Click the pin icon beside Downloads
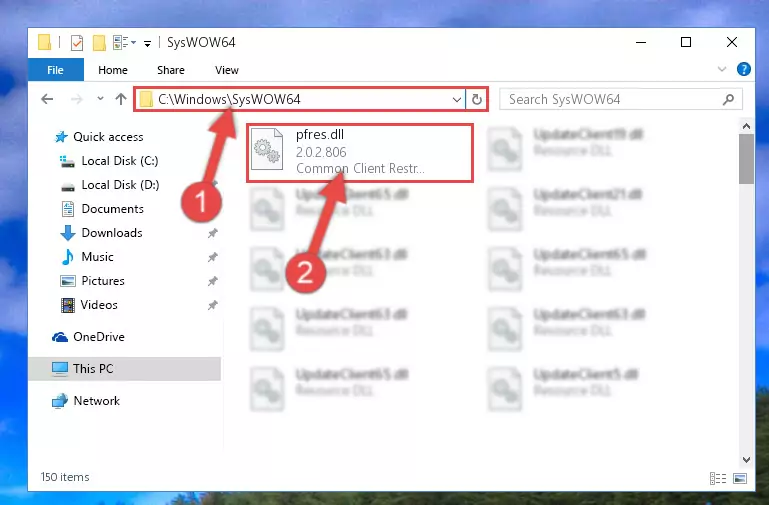The width and height of the screenshot is (769, 505). [212, 233]
